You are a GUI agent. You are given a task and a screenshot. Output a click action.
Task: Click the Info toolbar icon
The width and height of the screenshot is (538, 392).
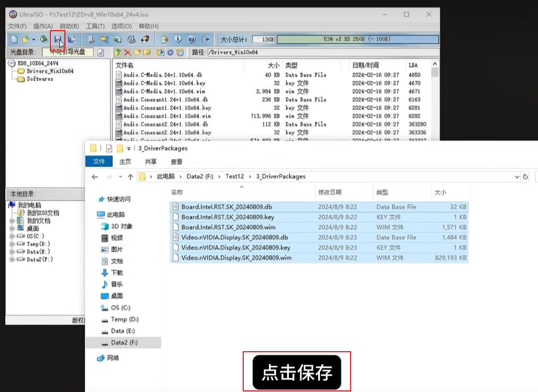click(178, 40)
